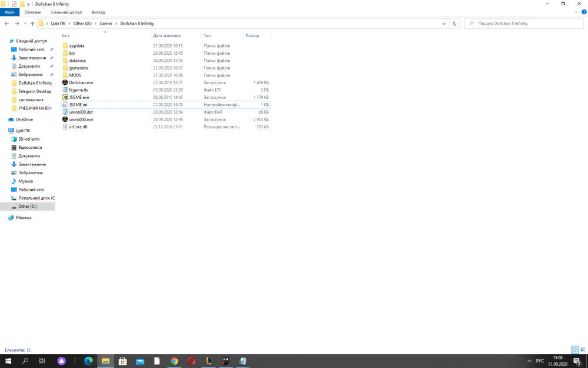Open the recent locations dropdown arrow
This screenshot has height=368, width=588.
point(25,24)
